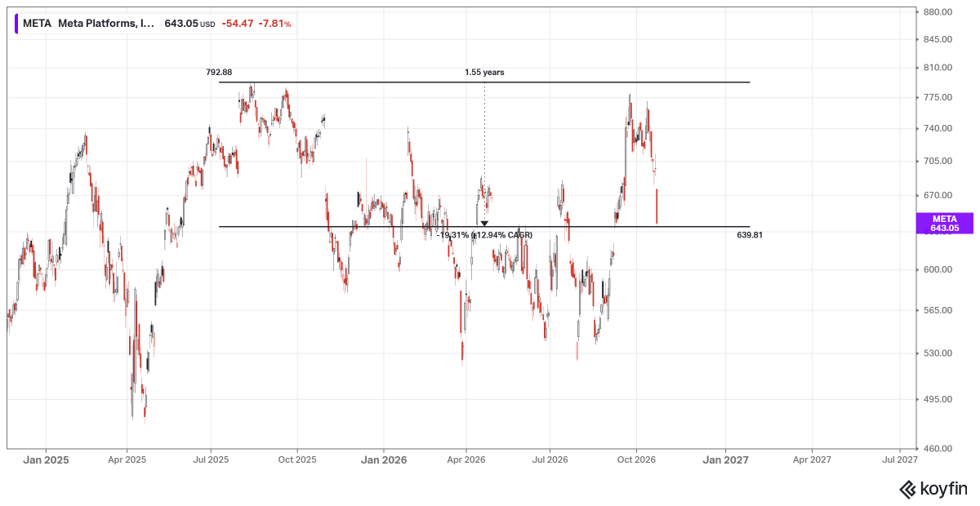Click the 775.00 y-axis price label
This screenshot has height=506, width=980.
[938, 98]
